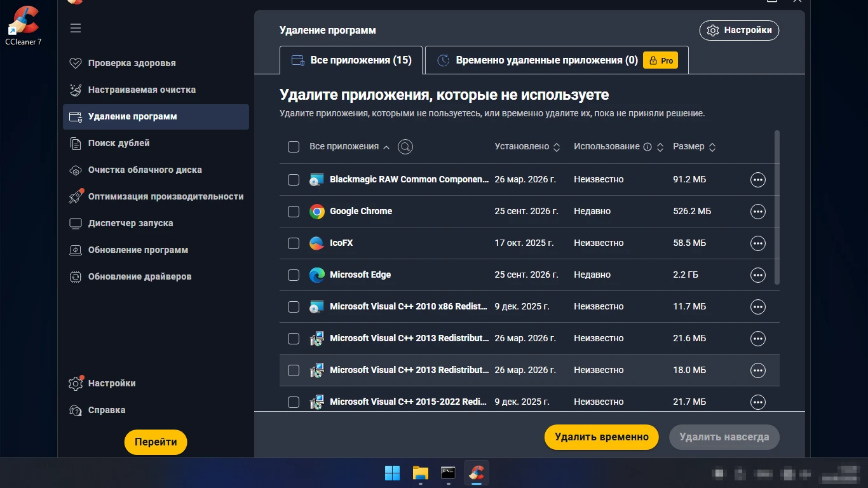Click the IcoFX app icon
The width and height of the screenshot is (868, 488).
tap(317, 243)
